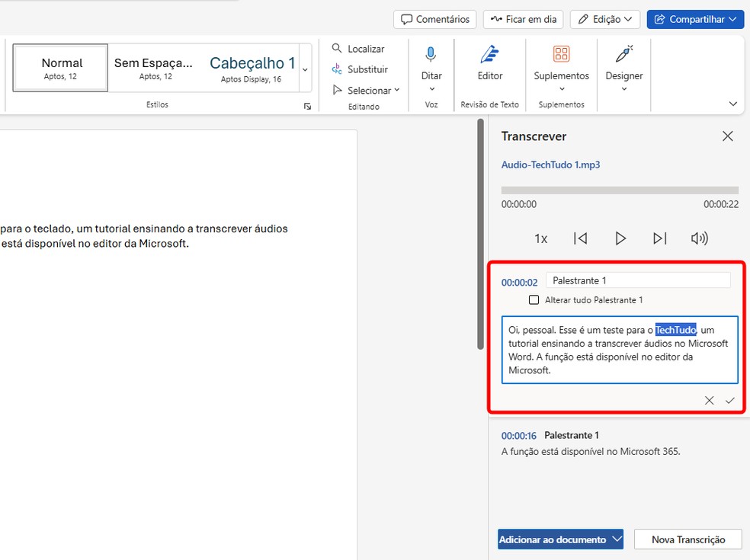Screen dimensions: 750x560
Task: Skip backward in the audio
Action: (x=580, y=238)
